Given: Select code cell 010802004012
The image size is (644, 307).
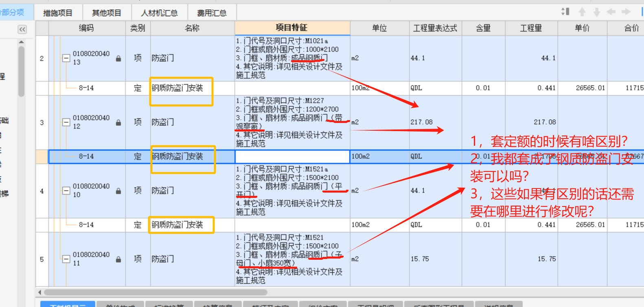Looking at the screenshot, I should [x=91, y=122].
